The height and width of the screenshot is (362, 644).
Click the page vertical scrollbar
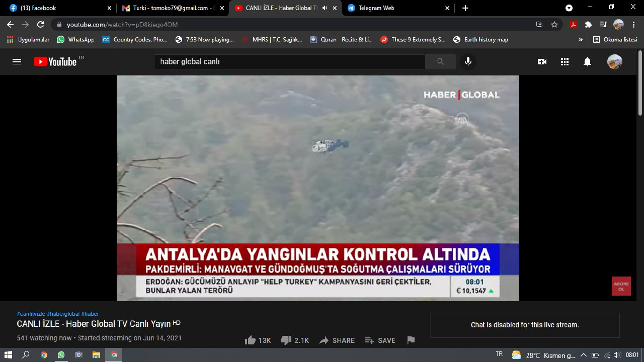640,83
